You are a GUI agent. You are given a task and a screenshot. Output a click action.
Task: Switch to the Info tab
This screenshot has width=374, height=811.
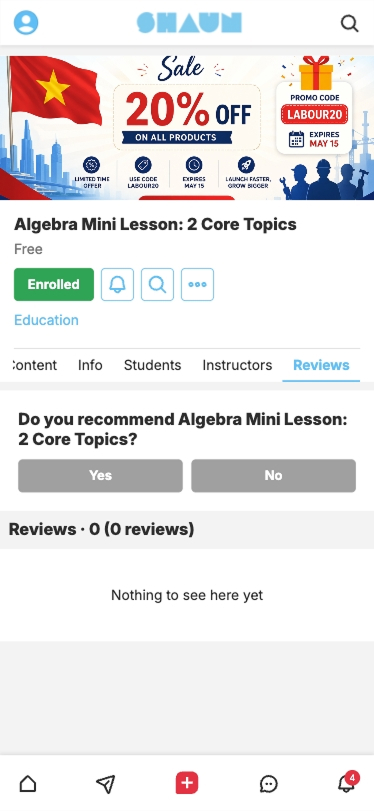90,365
